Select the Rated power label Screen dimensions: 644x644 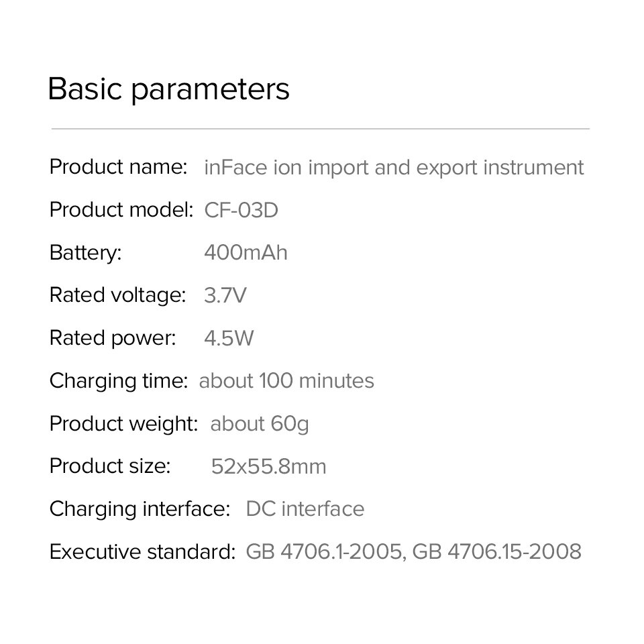click(113, 338)
